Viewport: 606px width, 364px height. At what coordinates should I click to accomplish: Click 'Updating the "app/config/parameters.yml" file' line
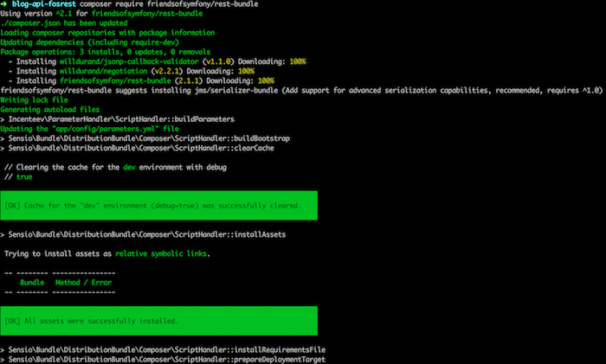[x=90, y=129]
